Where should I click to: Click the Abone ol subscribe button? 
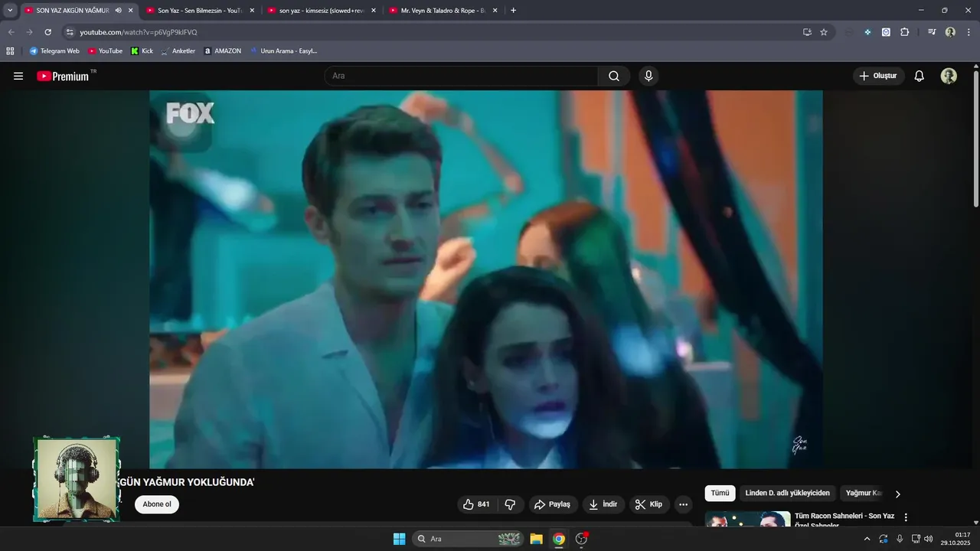pos(157,504)
